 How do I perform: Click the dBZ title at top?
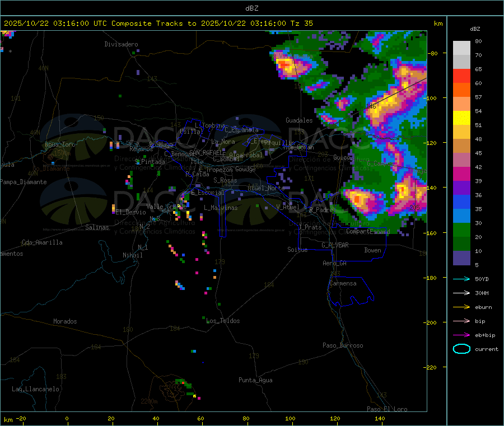[251, 8]
